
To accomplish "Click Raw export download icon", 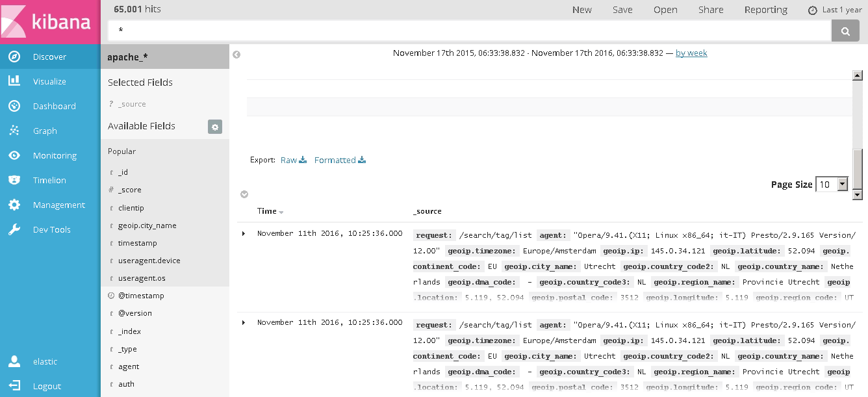I will (303, 160).
